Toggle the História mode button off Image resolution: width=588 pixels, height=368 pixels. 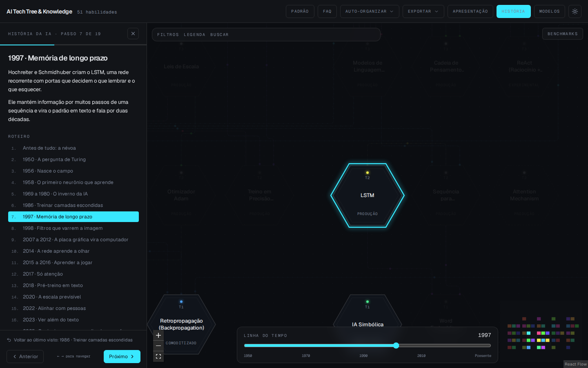(x=513, y=11)
